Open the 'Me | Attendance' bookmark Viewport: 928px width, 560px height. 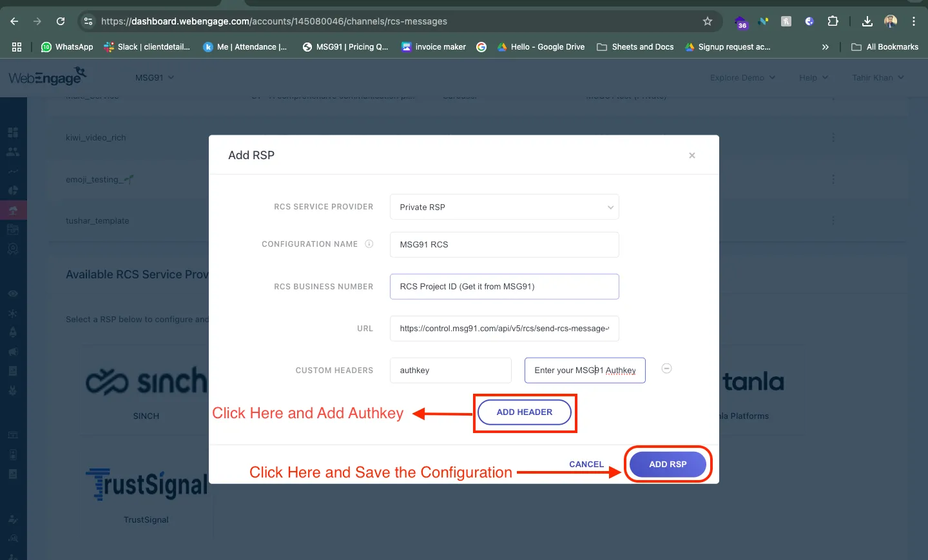click(245, 47)
